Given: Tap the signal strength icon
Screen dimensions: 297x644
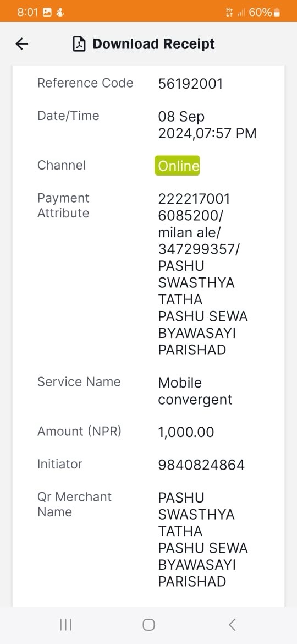Looking at the screenshot, I should pos(241,13).
